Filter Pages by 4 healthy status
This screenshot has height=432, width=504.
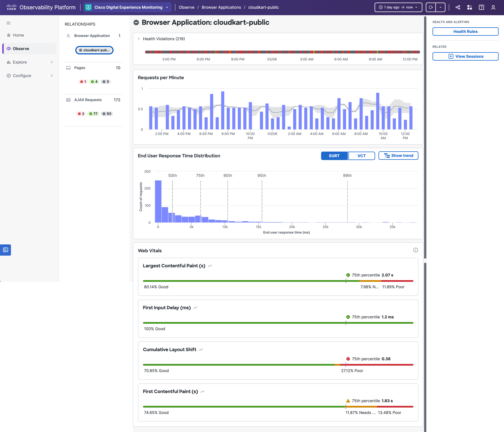coord(94,82)
